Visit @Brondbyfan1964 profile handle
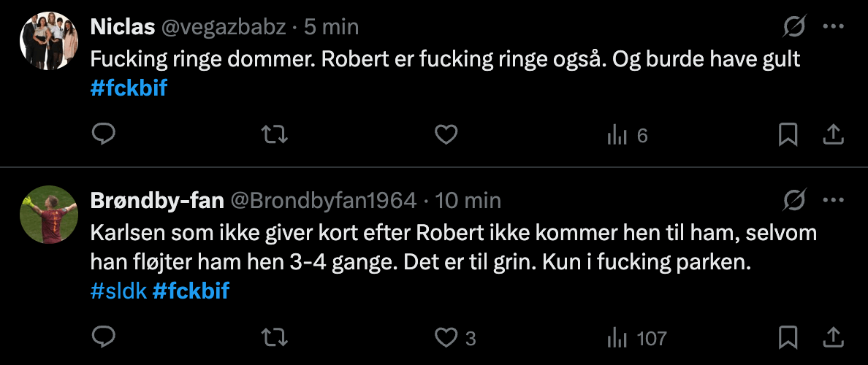Screen dimensions: 868x365 (324, 200)
